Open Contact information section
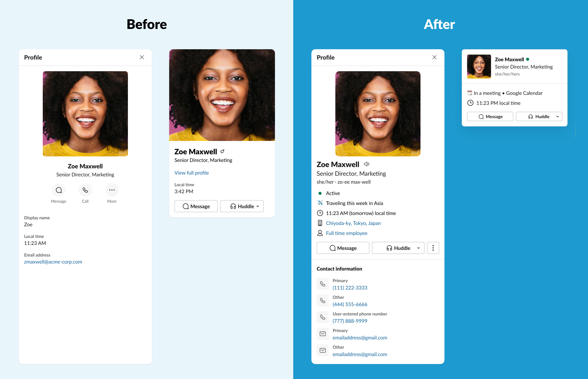 (339, 269)
